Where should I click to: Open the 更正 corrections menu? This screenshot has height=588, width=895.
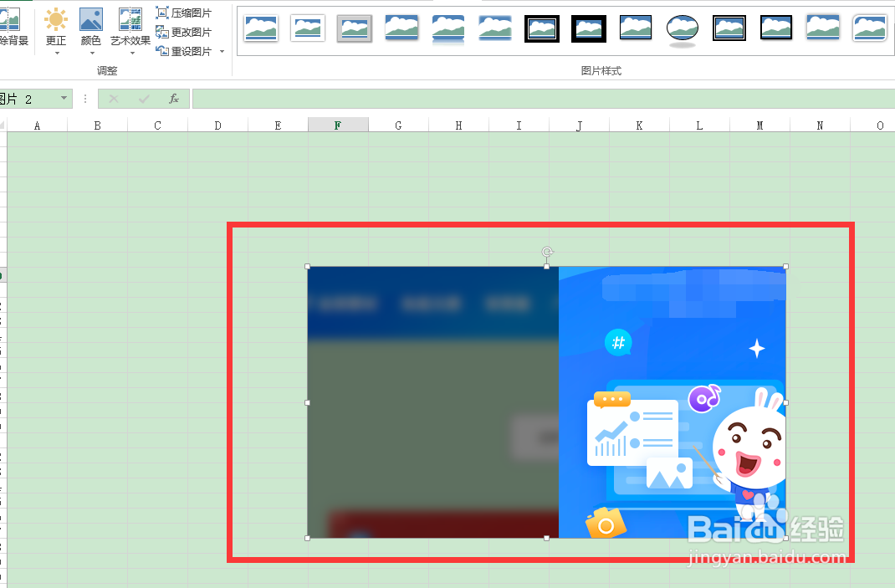[56, 32]
